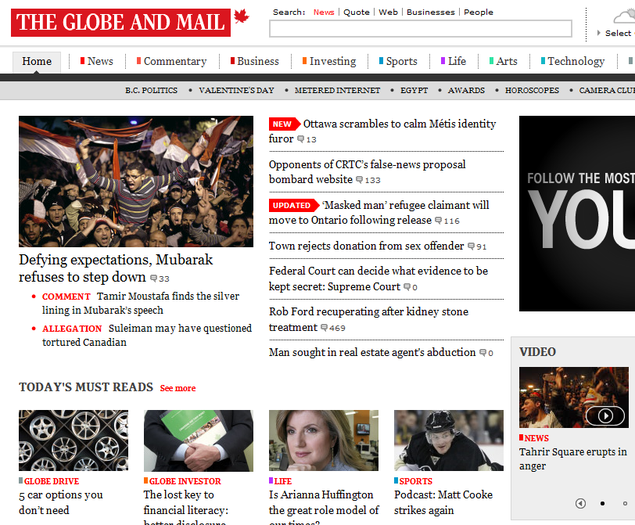Open 5 car options article
Image resolution: width=635 pixels, height=525 pixels.
tap(61, 502)
